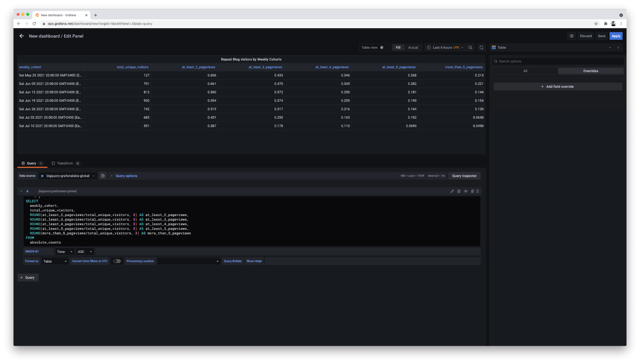Toggle the Table view switch
The width and height of the screenshot is (640, 364).
point(382,48)
